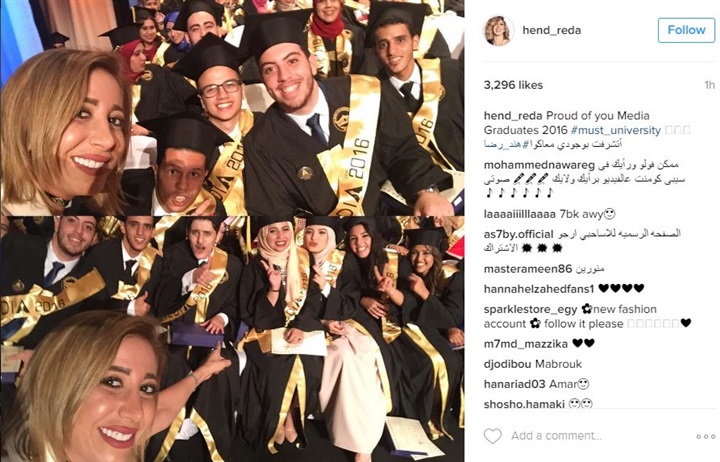The height and width of the screenshot is (462, 720).
Task: Follow the hend_reda account
Action: (686, 30)
